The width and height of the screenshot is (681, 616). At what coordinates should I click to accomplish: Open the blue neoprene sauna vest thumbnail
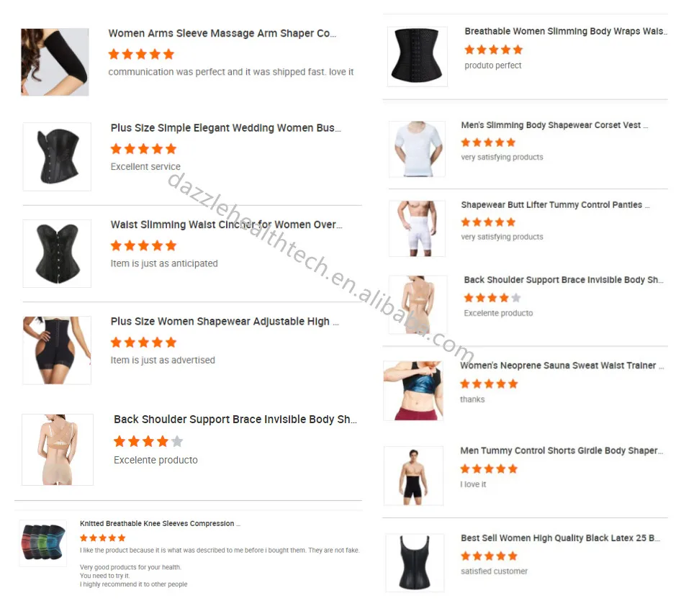coord(413,391)
